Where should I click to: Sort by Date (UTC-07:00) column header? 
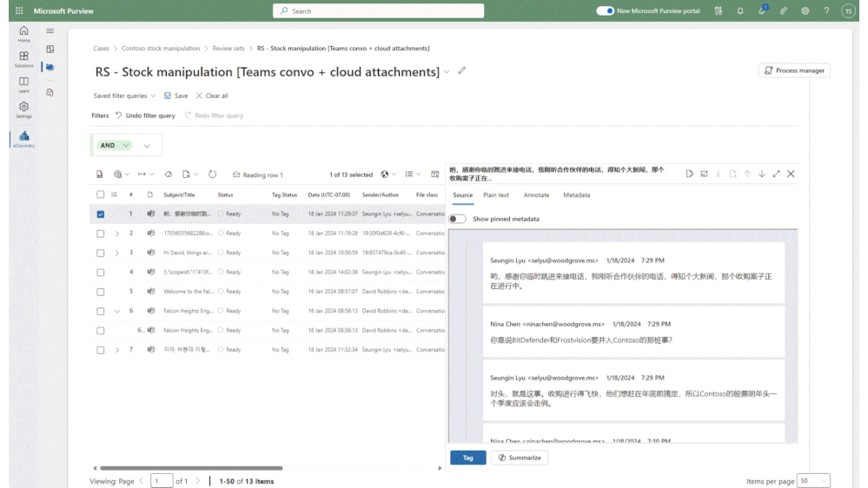[x=328, y=195]
